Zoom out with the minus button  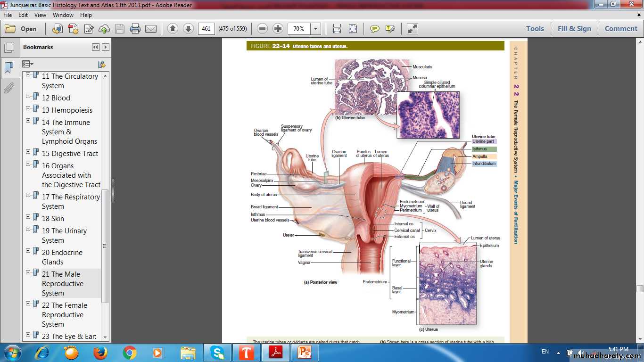(263, 29)
